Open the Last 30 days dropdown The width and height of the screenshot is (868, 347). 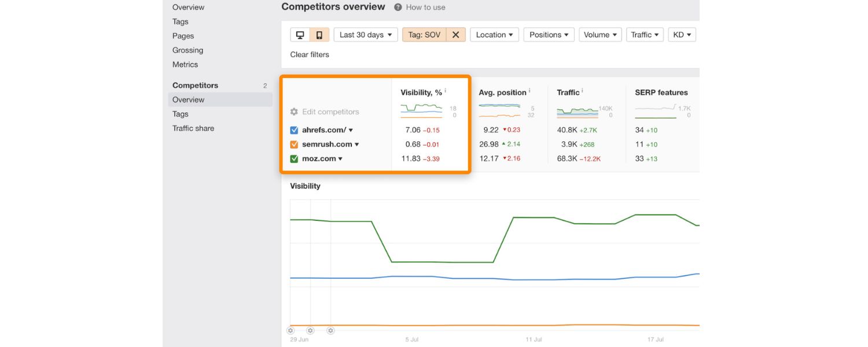366,35
